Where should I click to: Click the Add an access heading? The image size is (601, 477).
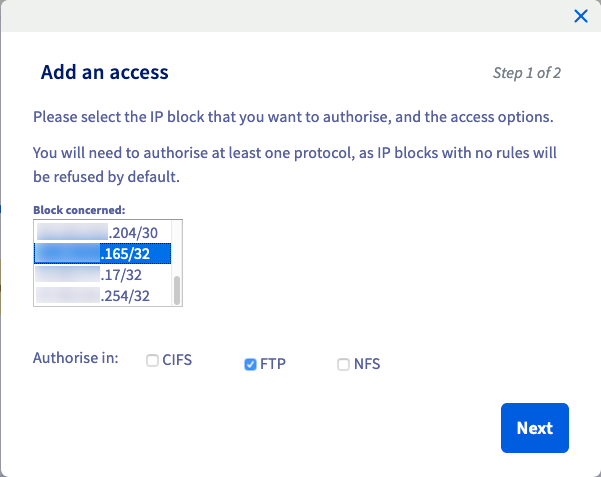pyautogui.click(x=104, y=72)
